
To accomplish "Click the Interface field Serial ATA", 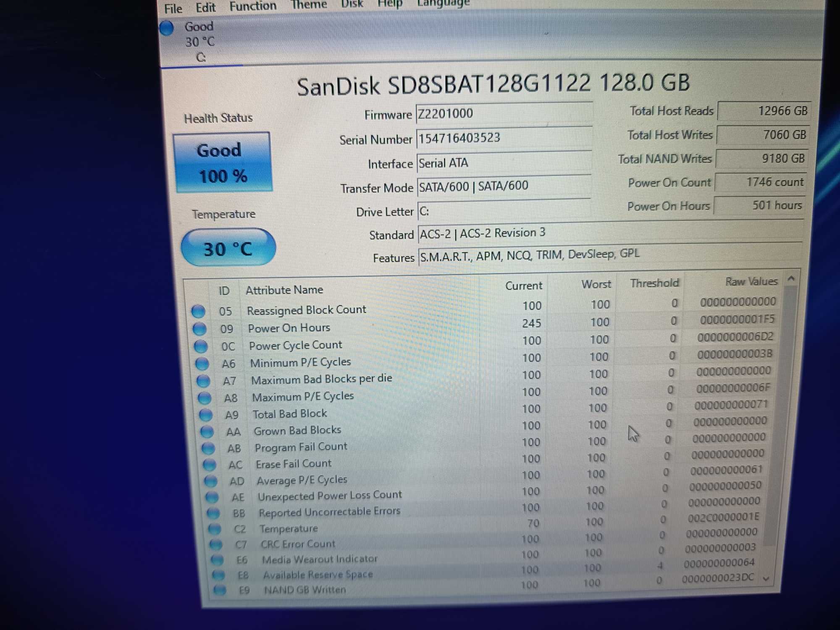I will (x=504, y=163).
